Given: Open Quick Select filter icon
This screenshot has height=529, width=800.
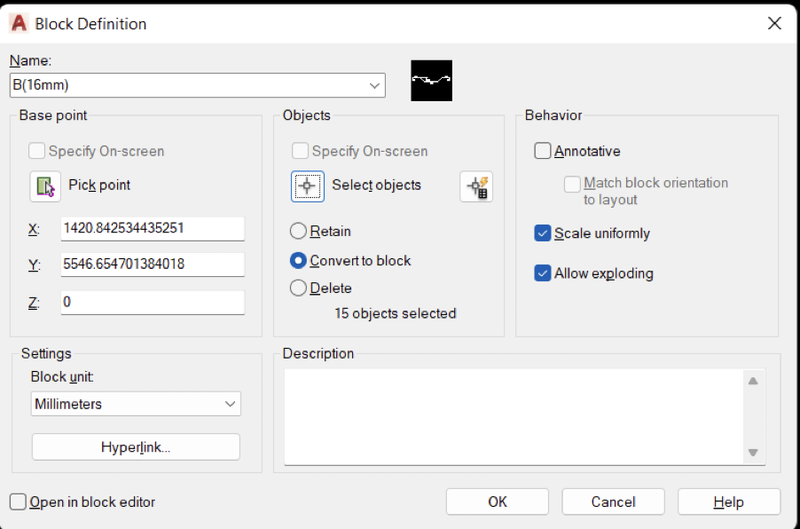Looking at the screenshot, I should [x=476, y=187].
